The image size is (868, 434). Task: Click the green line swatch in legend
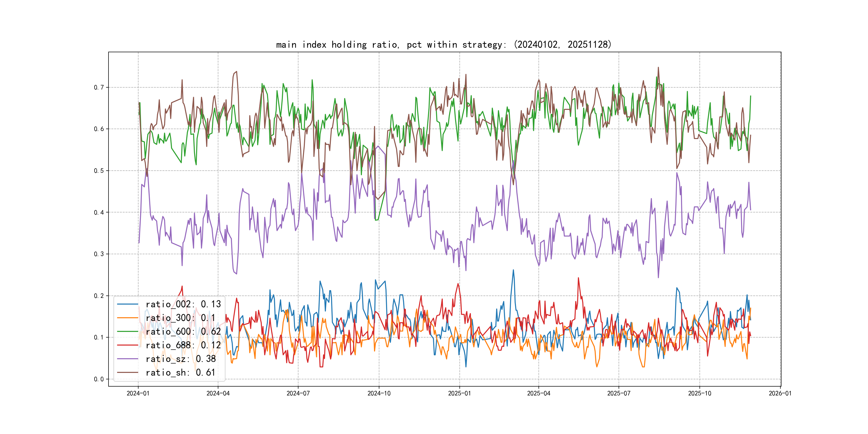[x=128, y=332]
